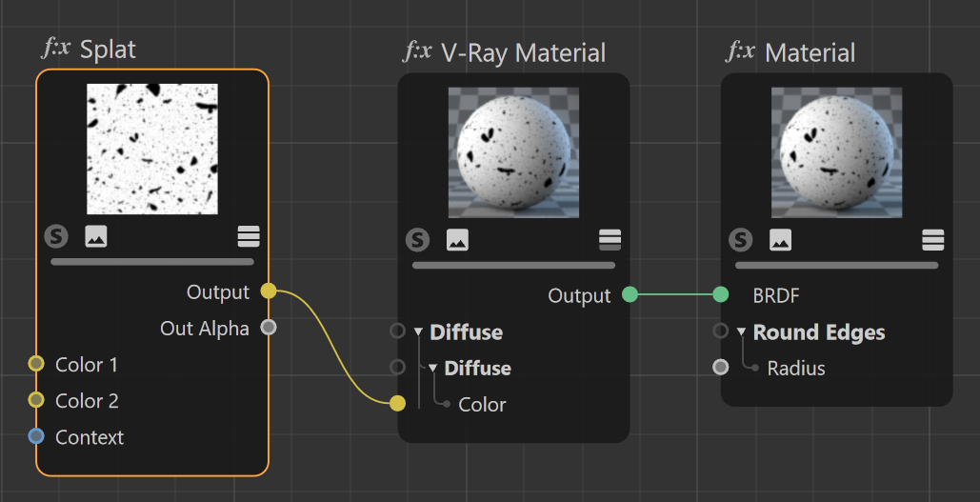Click the f:x icon beside Splat title
The image size is (980, 502).
click(56, 49)
